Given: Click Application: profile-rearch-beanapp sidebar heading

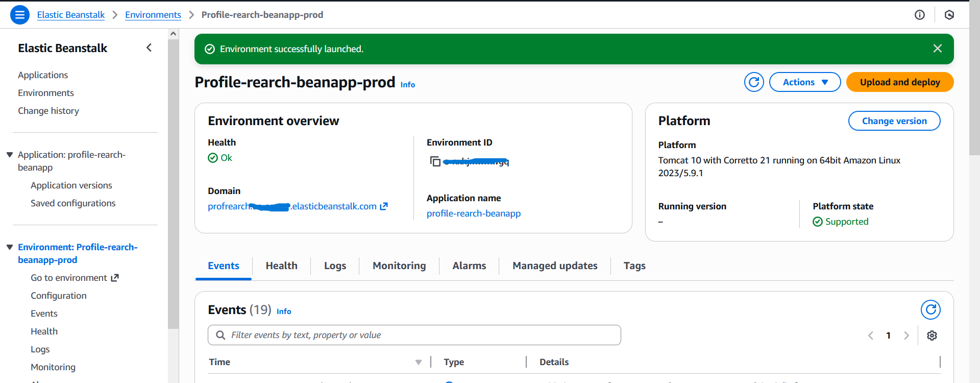Looking at the screenshot, I should click(71, 161).
